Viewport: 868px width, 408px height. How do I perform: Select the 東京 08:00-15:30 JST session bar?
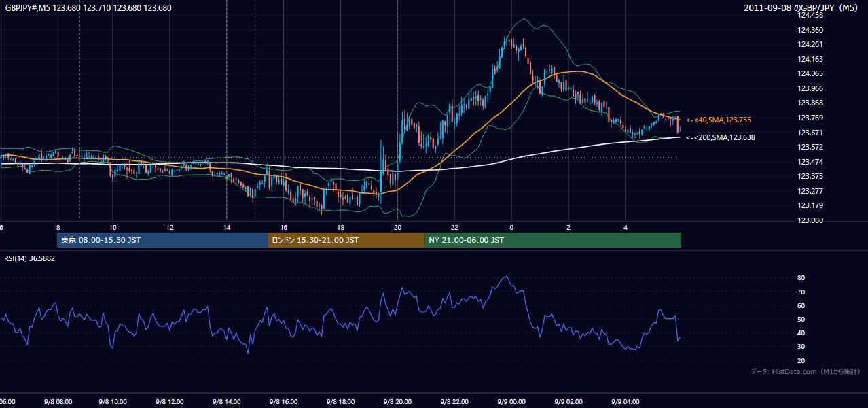point(163,240)
